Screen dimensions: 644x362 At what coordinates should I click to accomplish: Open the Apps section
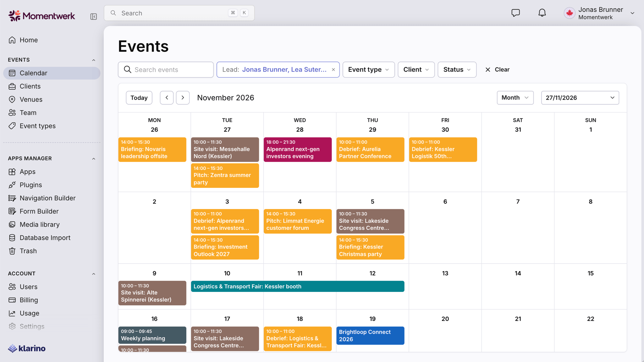click(52, 172)
